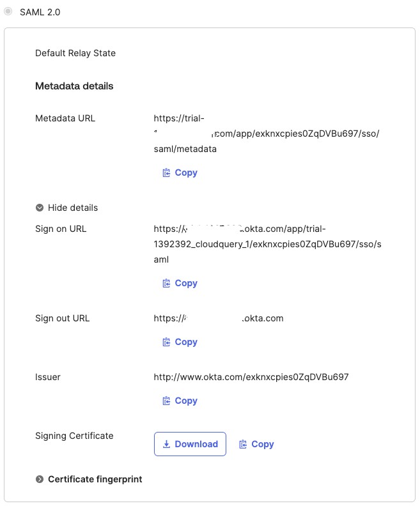The width and height of the screenshot is (420, 506).
Task: Click the clipboard icon for Sign out URL
Action: pyautogui.click(x=167, y=342)
